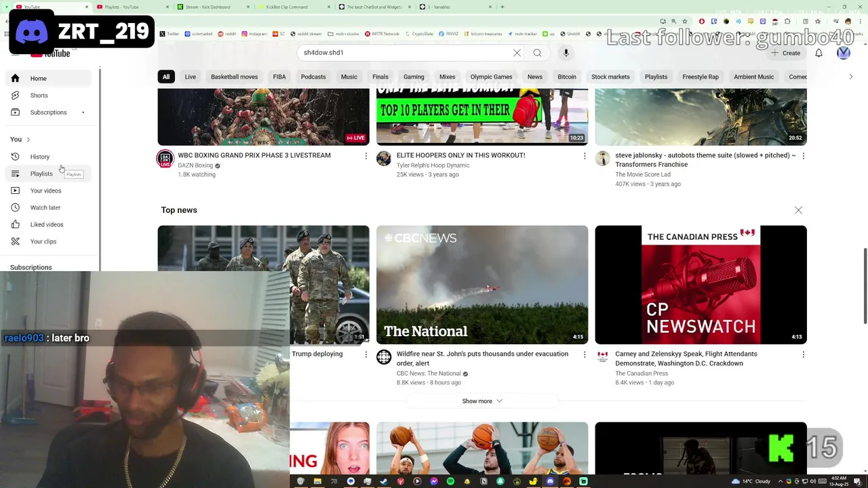Image resolution: width=868 pixels, height=488 pixels.
Task: Select the Music filter chip
Action: click(349, 77)
